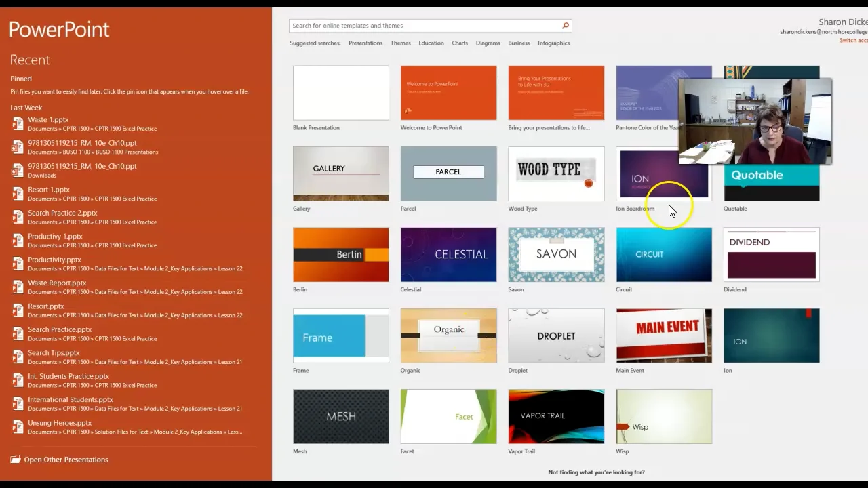The width and height of the screenshot is (868, 488).
Task: Open the Vapor Trail theme
Action: (x=556, y=416)
